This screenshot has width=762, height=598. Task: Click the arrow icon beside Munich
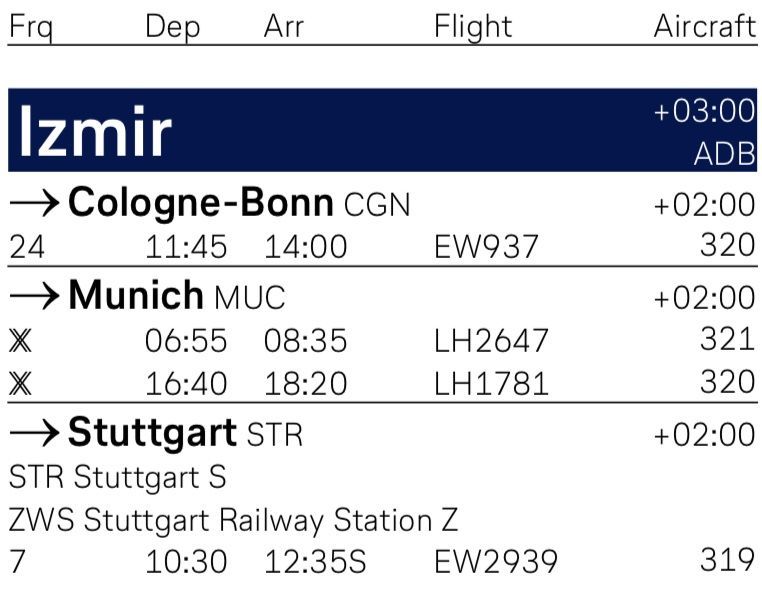tap(35, 295)
